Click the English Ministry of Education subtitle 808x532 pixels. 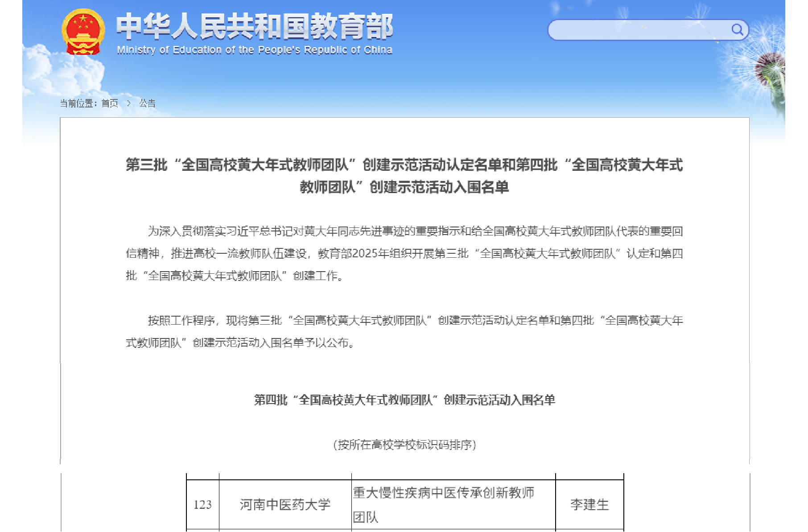point(254,50)
